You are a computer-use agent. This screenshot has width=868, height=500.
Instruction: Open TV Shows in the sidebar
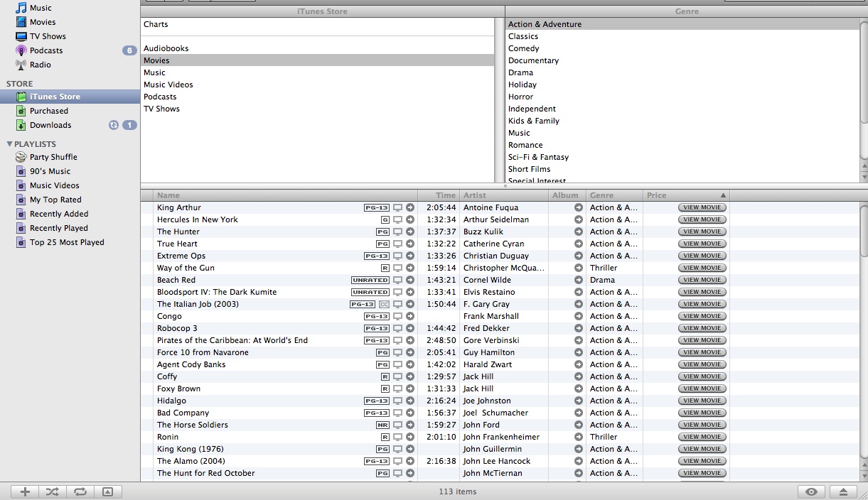click(48, 36)
